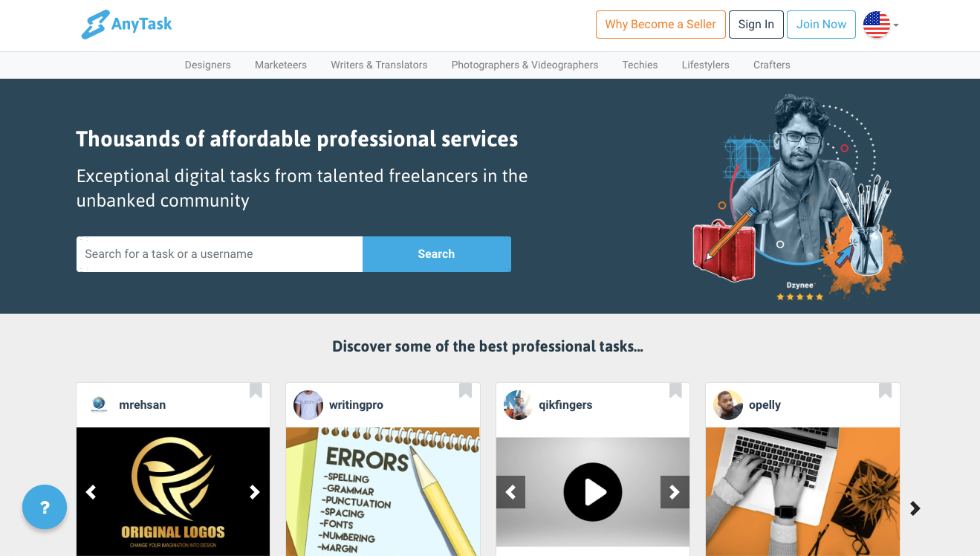Click the AnyTask logo
The image size is (980, 556).
(126, 25)
